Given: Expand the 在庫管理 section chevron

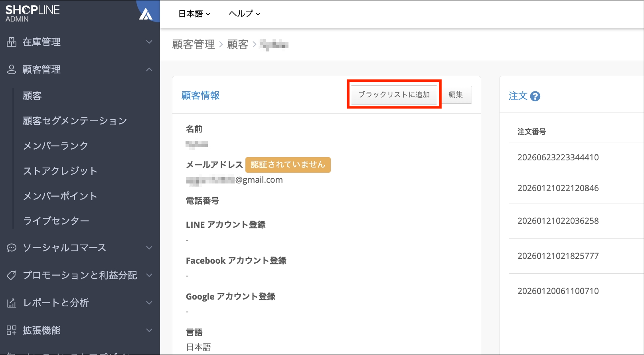Looking at the screenshot, I should click(149, 42).
